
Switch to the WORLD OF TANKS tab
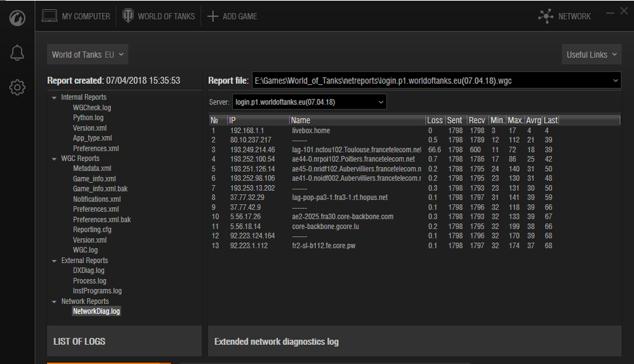click(159, 16)
